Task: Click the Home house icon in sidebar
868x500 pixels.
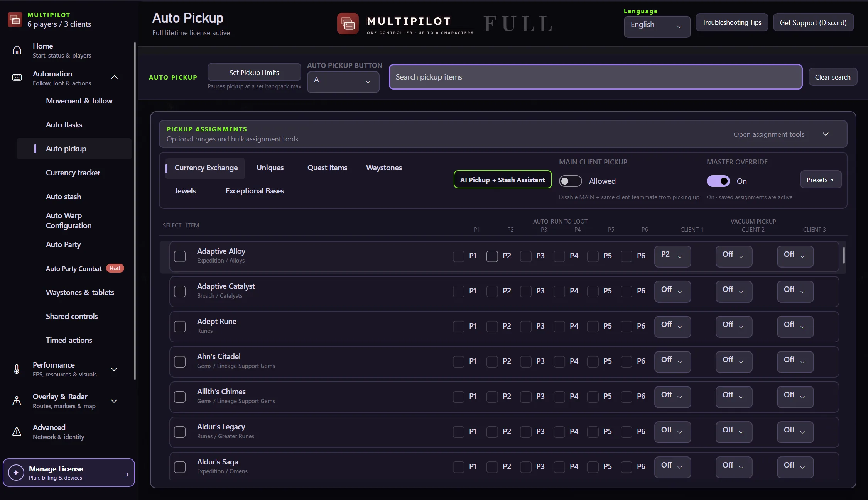Action: (17, 50)
